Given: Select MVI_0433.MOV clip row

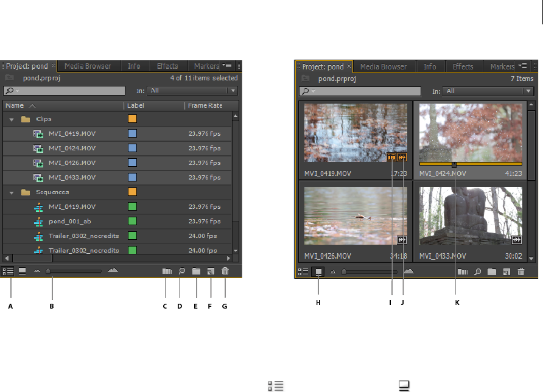Looking at the screenshot, I should pos(117,177).
